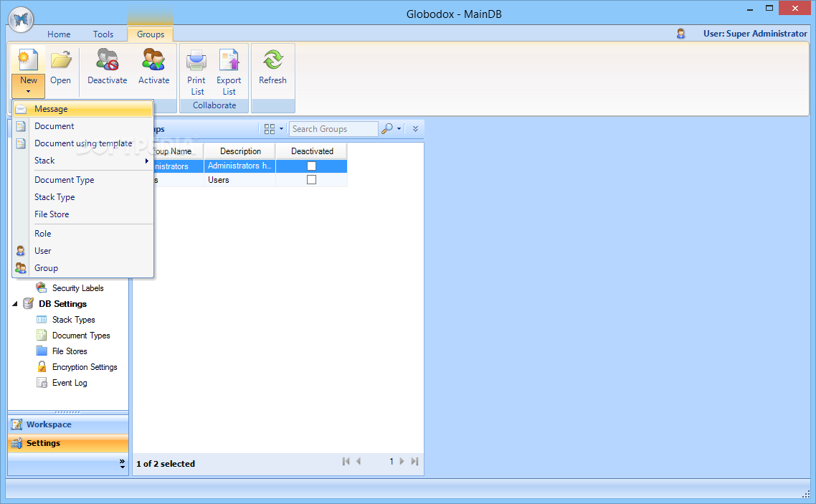Open the search options dropdown arrow
The width and height of the screenshot is (816, 504).
point(399,128)
